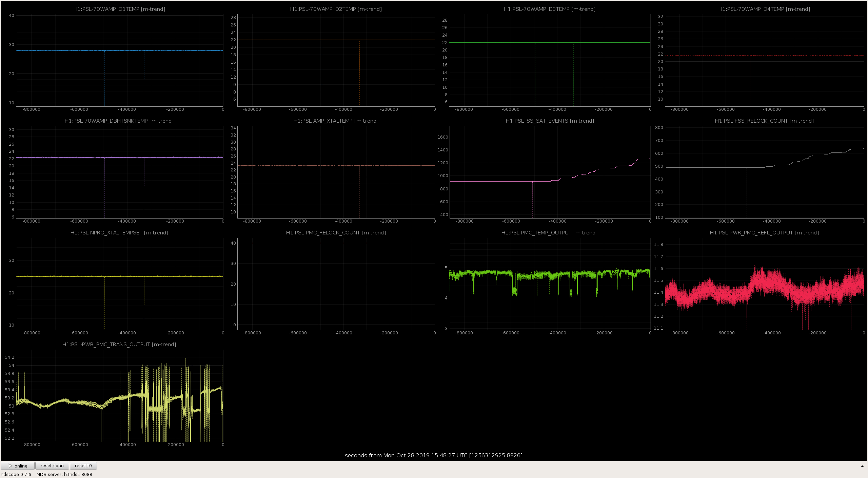The height and width of the screenshot is (478, 868).
Task: Click the NDS server h1nds1:8088 status text
Action: pos(64,474)
